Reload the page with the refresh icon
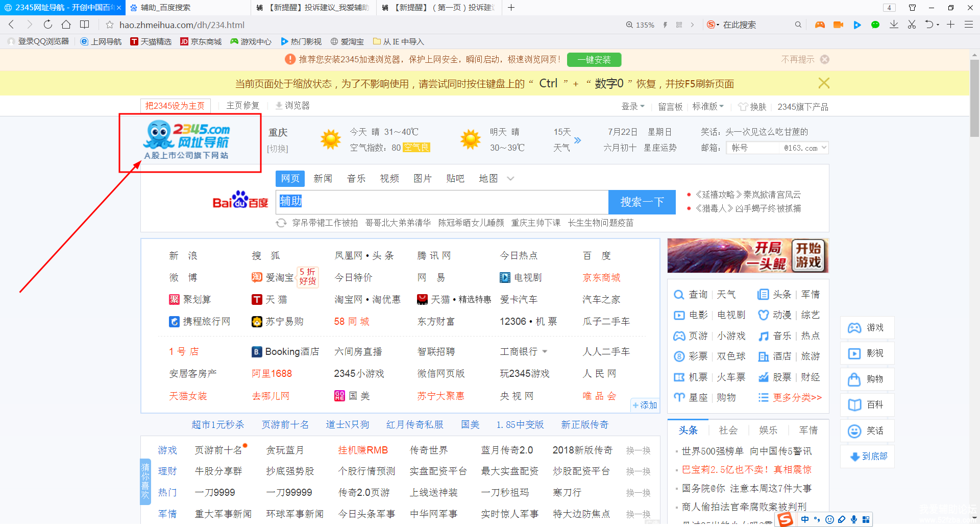This screenshot has width=980, height=527. (47, 25)
